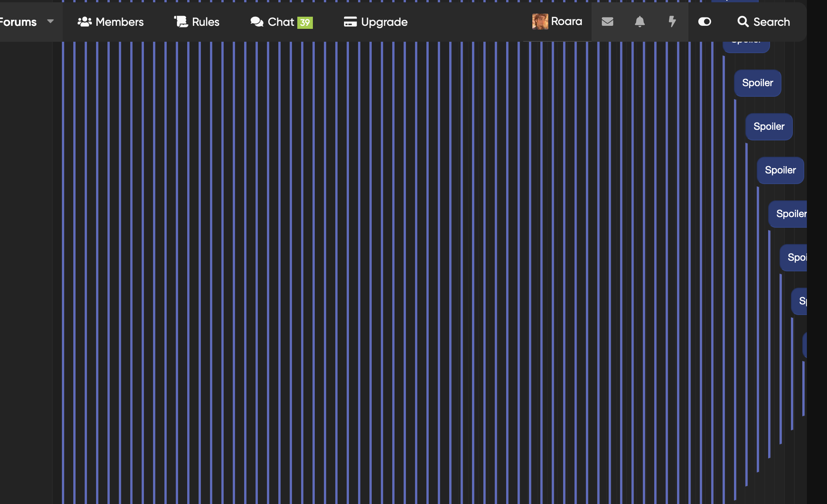Click the green 39 chat badge
827x504 pixels.
[x=305, y=22]
